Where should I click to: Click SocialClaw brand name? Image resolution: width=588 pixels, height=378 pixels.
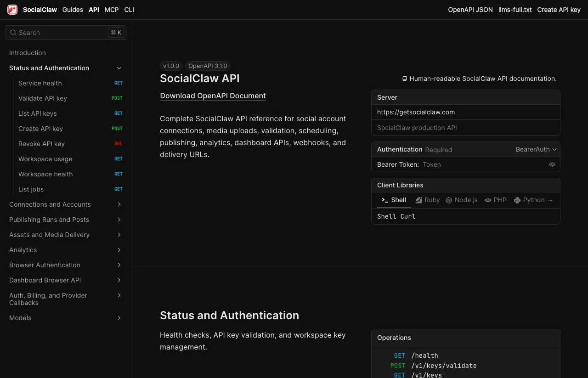(x=40, y=10)
